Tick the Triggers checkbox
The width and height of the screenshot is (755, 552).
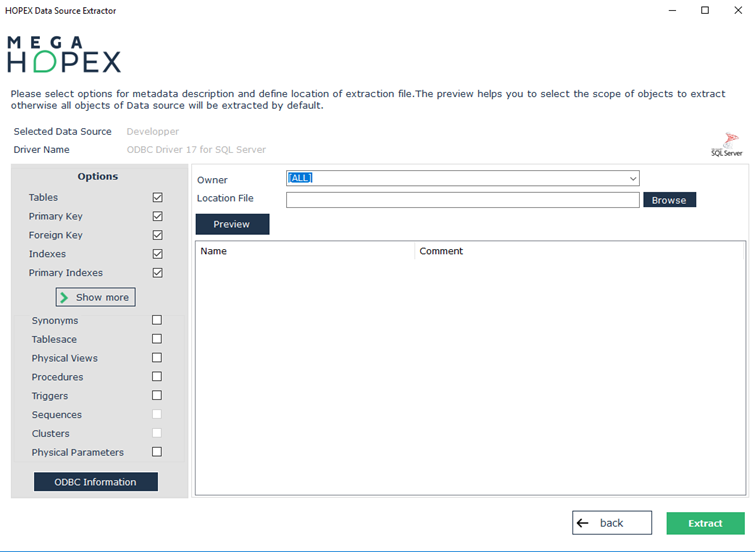click(x=157, y=396)
